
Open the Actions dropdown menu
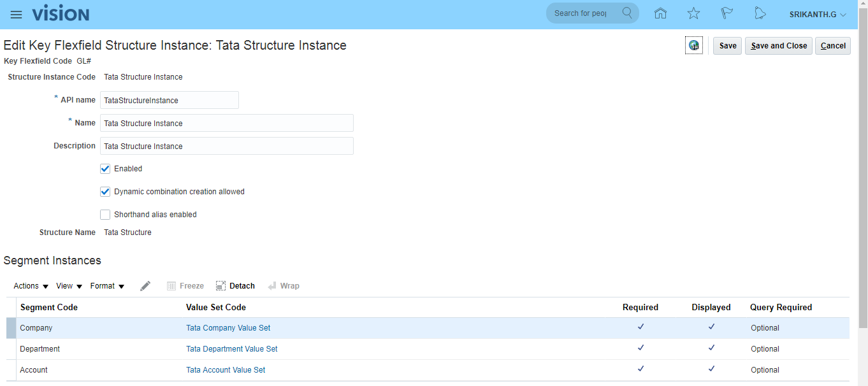click(31, 286)
